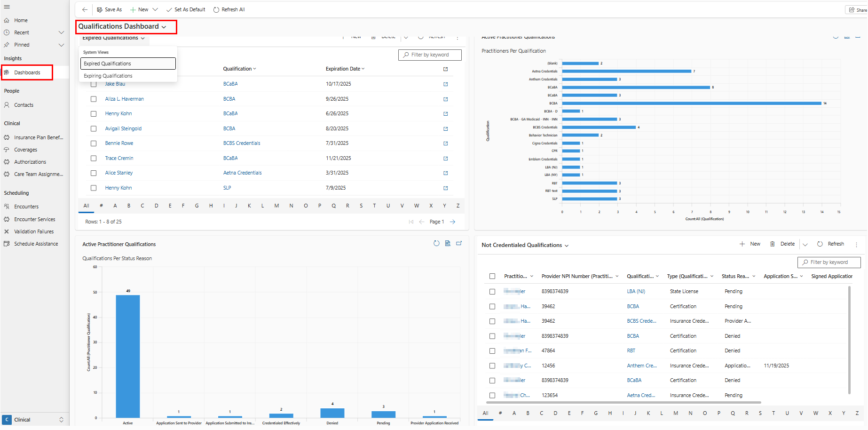The width and height of the screenshot is (868, 430).
Task: Open the Jake Blau record in a new window
Action: click(445, 84)
